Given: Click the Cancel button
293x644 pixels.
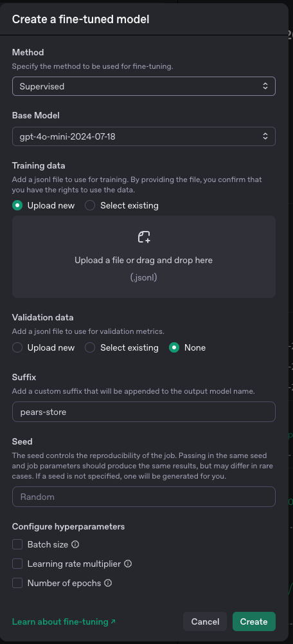Looking at the screenshot, I should 205,621.
